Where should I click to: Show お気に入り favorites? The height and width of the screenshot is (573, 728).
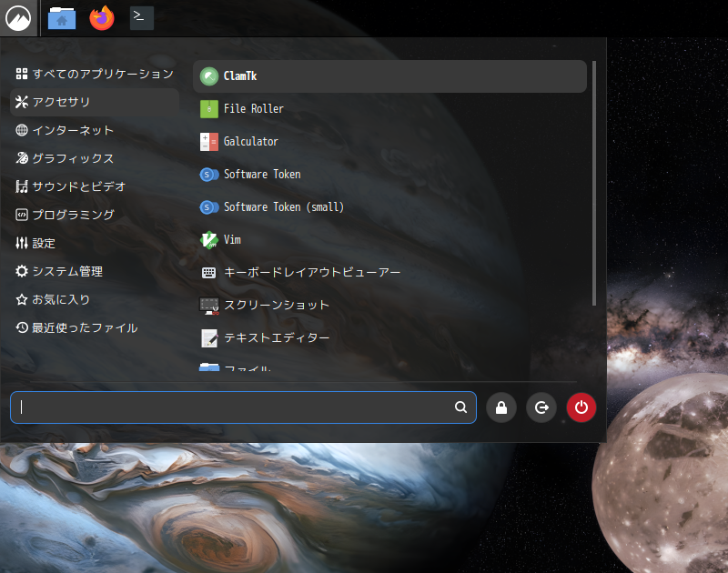(95, 300)
